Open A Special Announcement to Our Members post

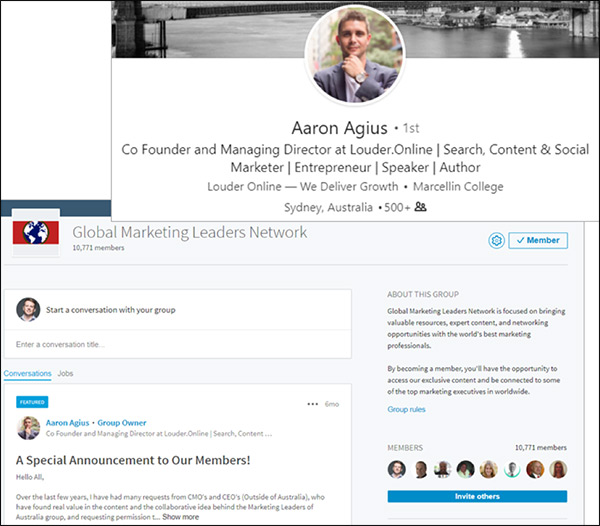tap(133, 460)
